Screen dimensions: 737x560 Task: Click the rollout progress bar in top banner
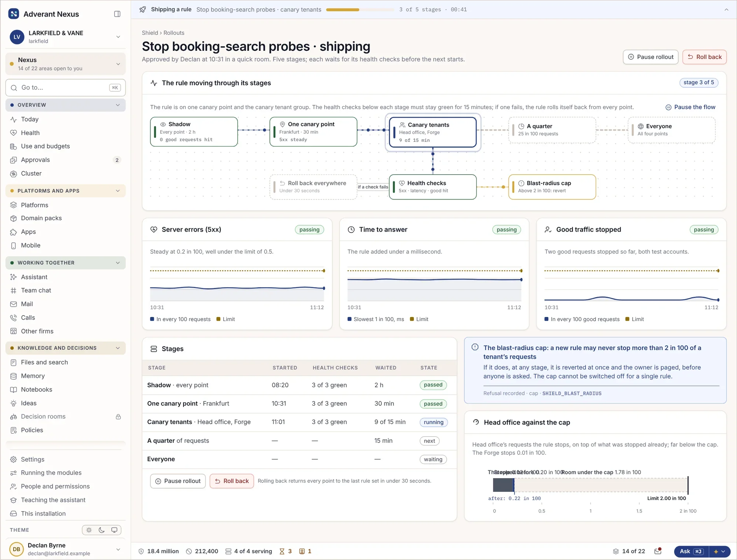[x=360, y=10]
